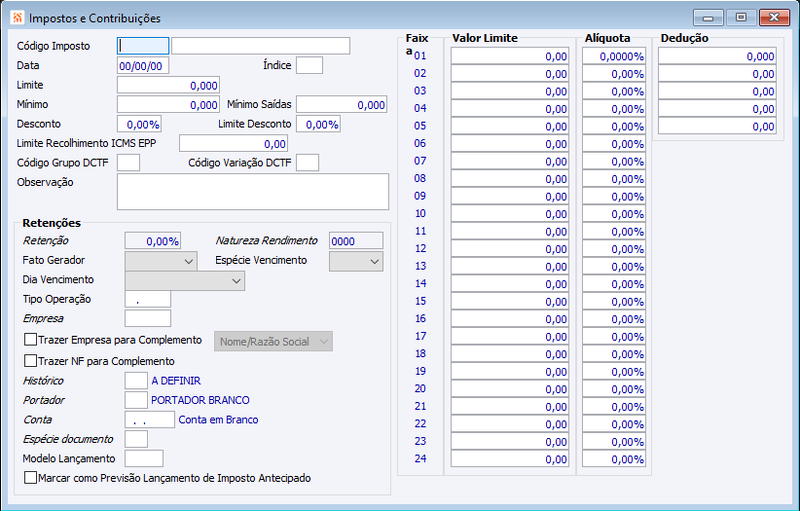Click Valor Limite field for faixa 24
The width and height of the screenshot is (800, 511).
510,459
